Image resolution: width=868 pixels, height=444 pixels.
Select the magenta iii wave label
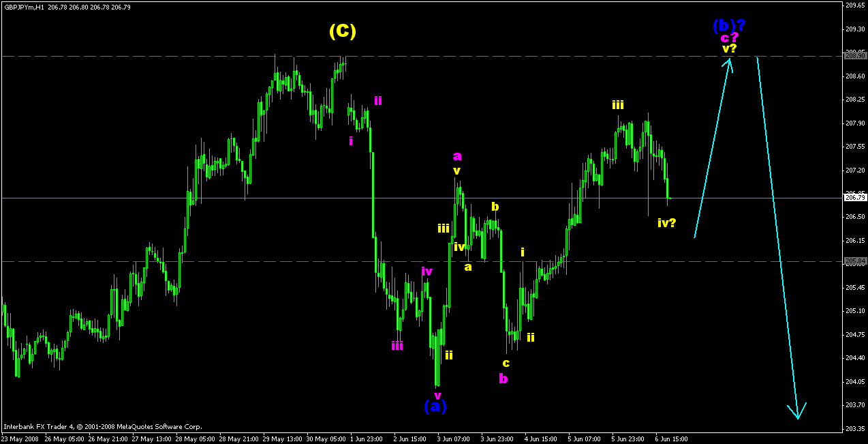[397, 345]
